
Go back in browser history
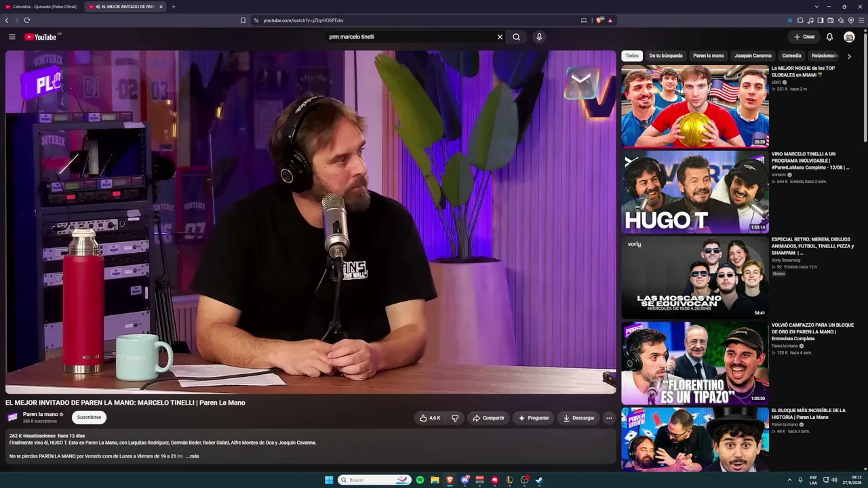coord(7,20)
